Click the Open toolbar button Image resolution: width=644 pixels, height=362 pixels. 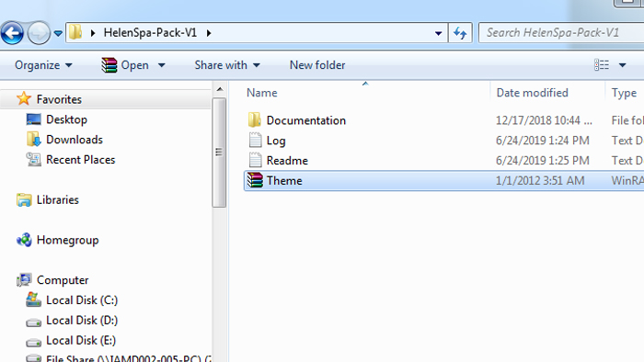(125, 65)
